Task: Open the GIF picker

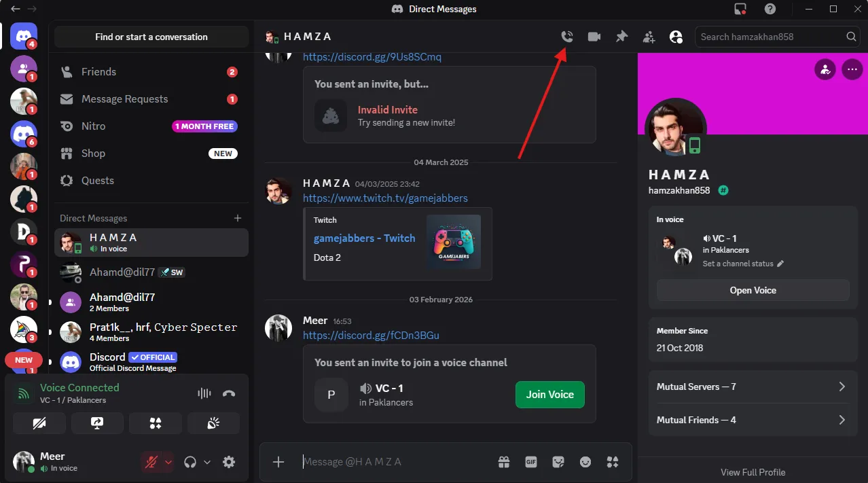Action: pyautogui.click(x=531, y=462)
